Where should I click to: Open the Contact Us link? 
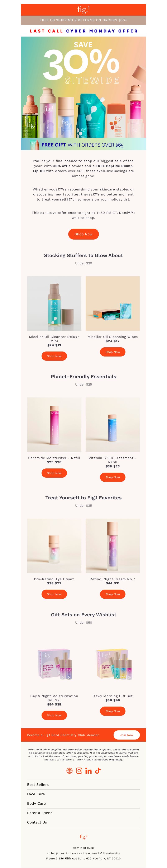37,822
